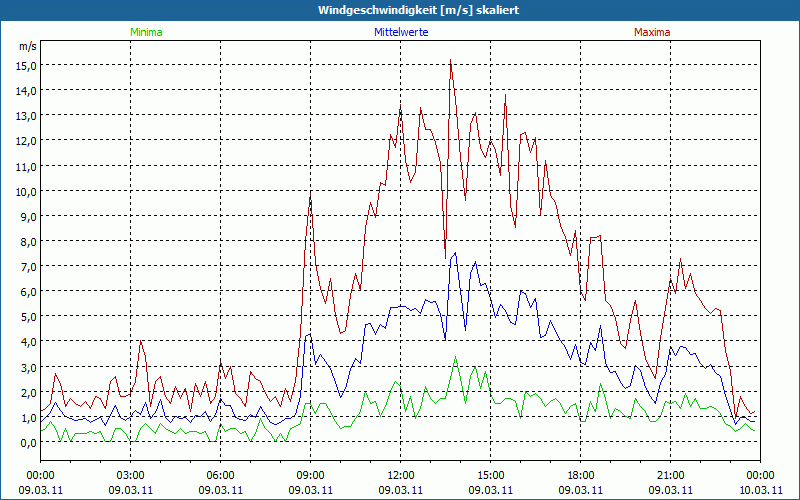Click the 03:00 time axis label
This screenshot has height=500, width=800.
(131, 476)
